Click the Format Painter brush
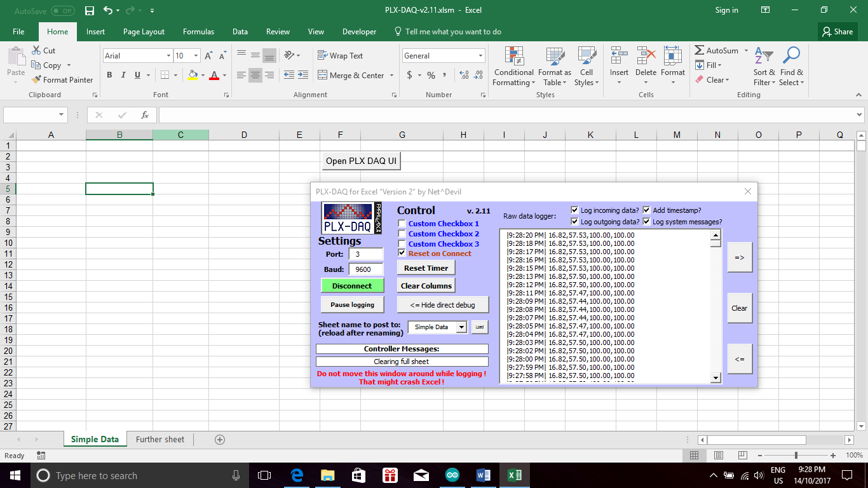The width and height of the screenshot is (868, 488). click(36, 79)
